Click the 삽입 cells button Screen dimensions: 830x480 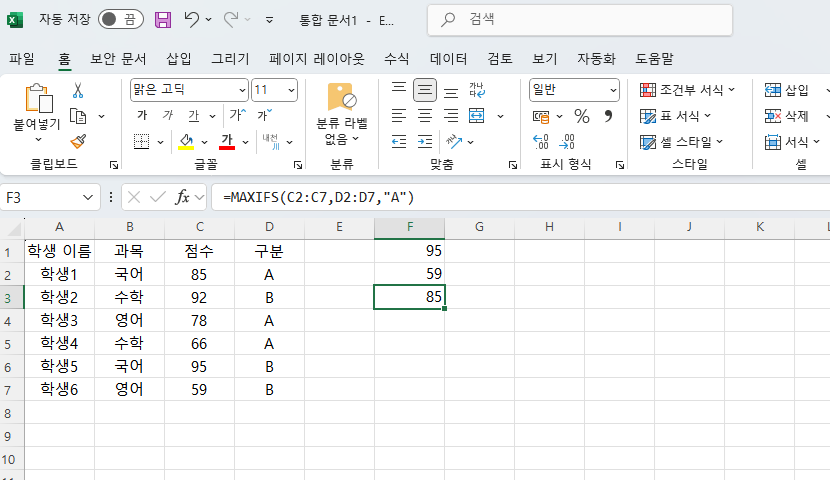787,90
